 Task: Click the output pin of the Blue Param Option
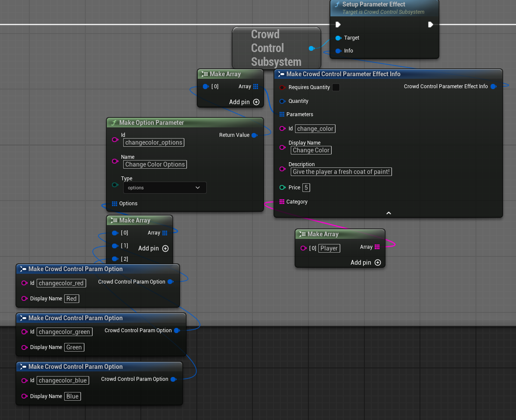coord(174,379)
